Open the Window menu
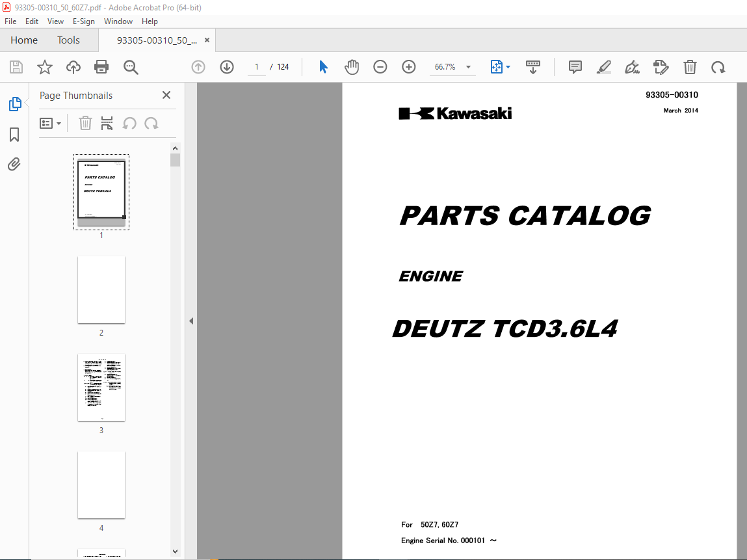747x560 pixels. click(x=118, y=21)
